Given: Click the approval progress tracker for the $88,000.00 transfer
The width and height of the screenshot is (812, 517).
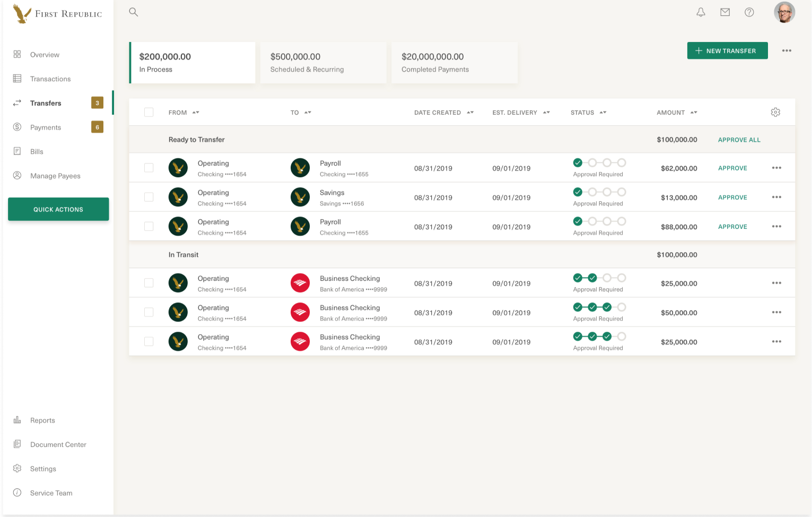Looking at the screenshot, I should tap(599, 221).
